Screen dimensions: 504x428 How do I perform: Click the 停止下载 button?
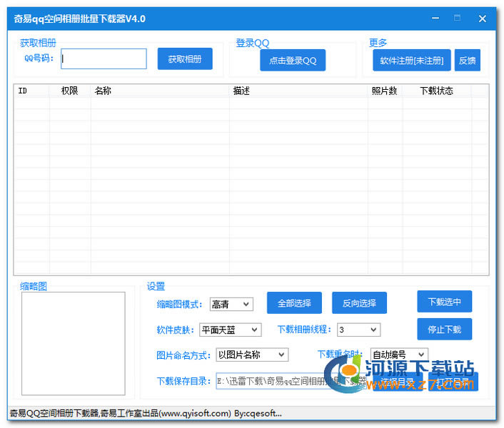pos(445,329)
